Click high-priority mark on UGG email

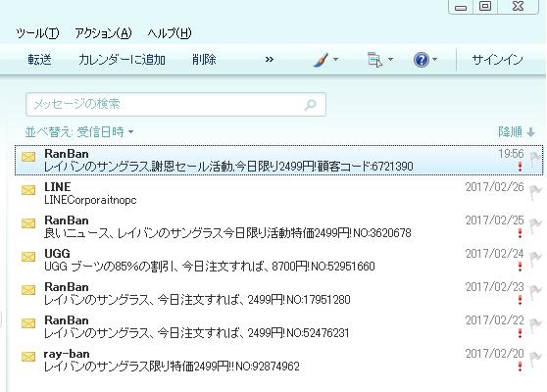point(520,267)
